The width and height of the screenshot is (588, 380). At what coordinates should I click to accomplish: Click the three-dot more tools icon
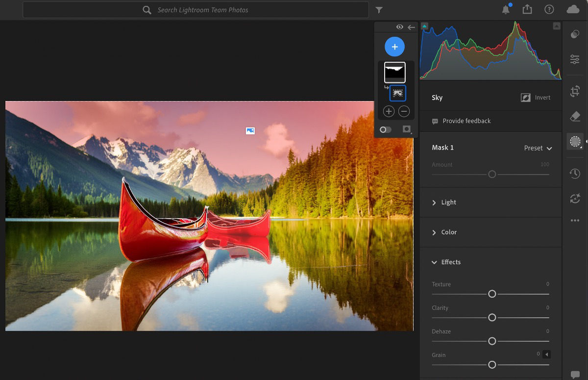click(x=575, y=220)
